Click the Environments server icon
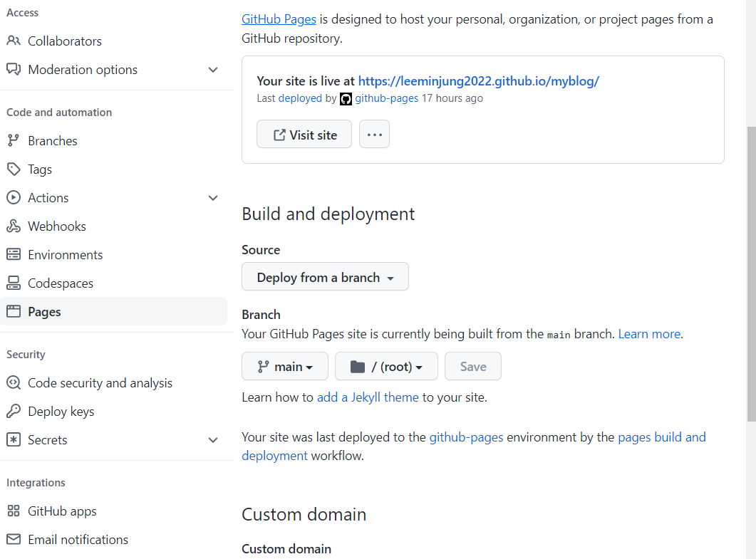Viewport: 756px width, 559px height. [x=14, y=254]
